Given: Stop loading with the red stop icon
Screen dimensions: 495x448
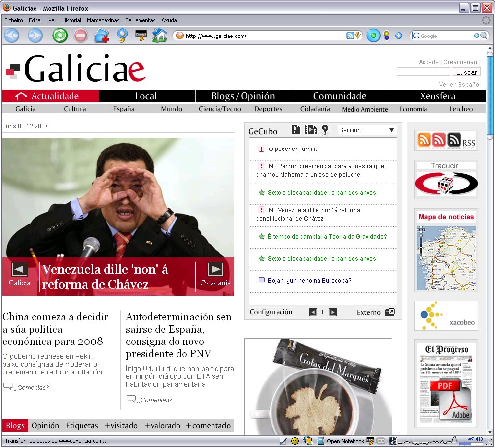Looking at the screenshot, I should pos(80,36).
